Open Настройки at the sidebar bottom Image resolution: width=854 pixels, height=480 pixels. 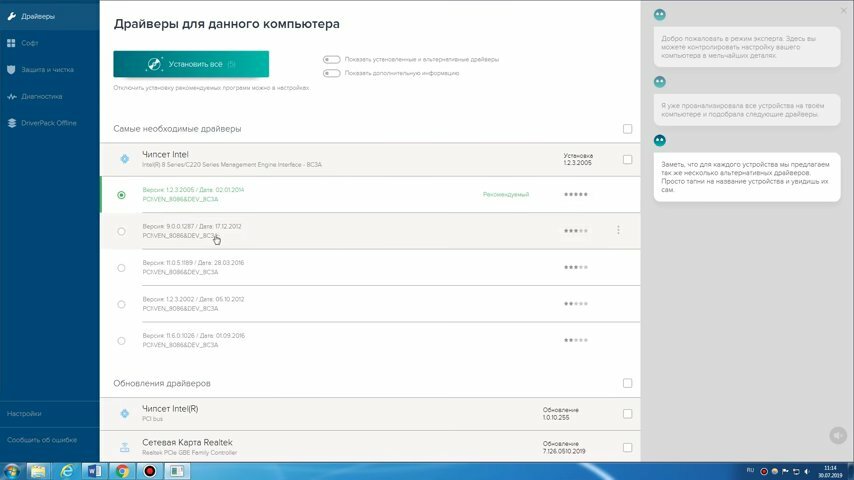click(x=24, y=414)
